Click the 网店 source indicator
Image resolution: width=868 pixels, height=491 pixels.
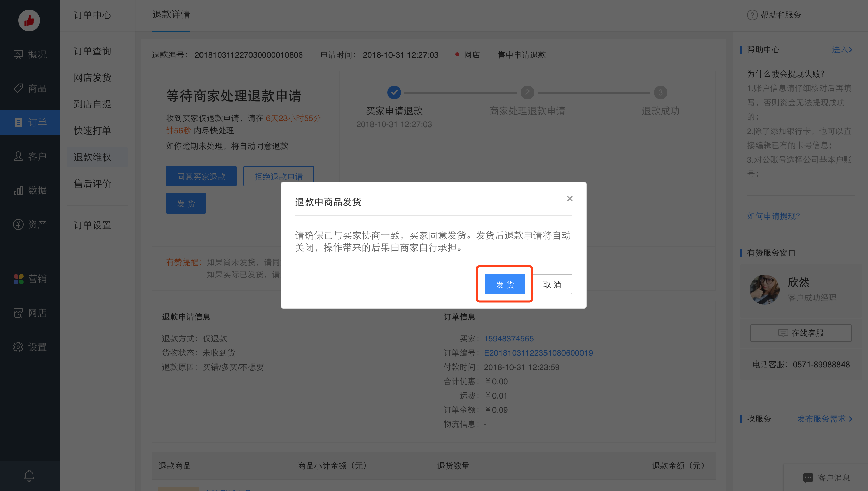[x=468, y=55]
